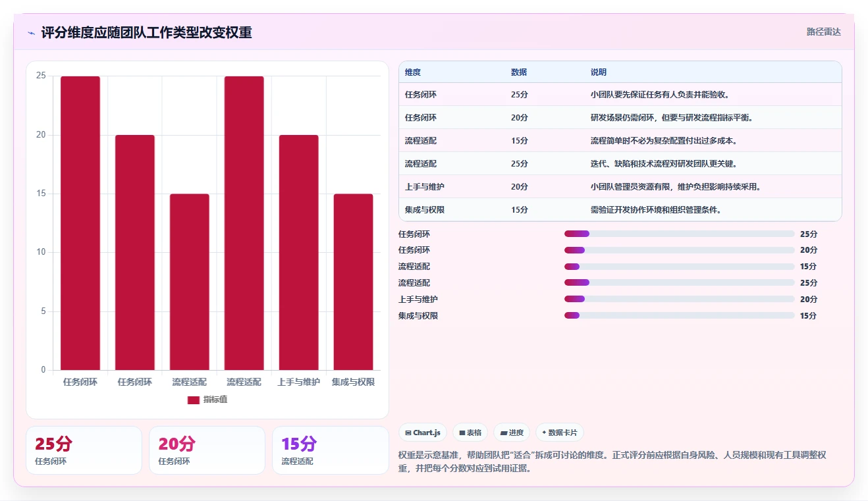
Task: Click the 维度 column header
Action: click(x=413, y=72)
